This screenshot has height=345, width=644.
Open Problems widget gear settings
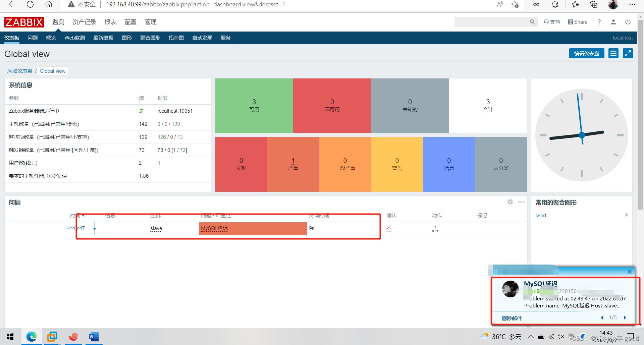coord(510,202)
